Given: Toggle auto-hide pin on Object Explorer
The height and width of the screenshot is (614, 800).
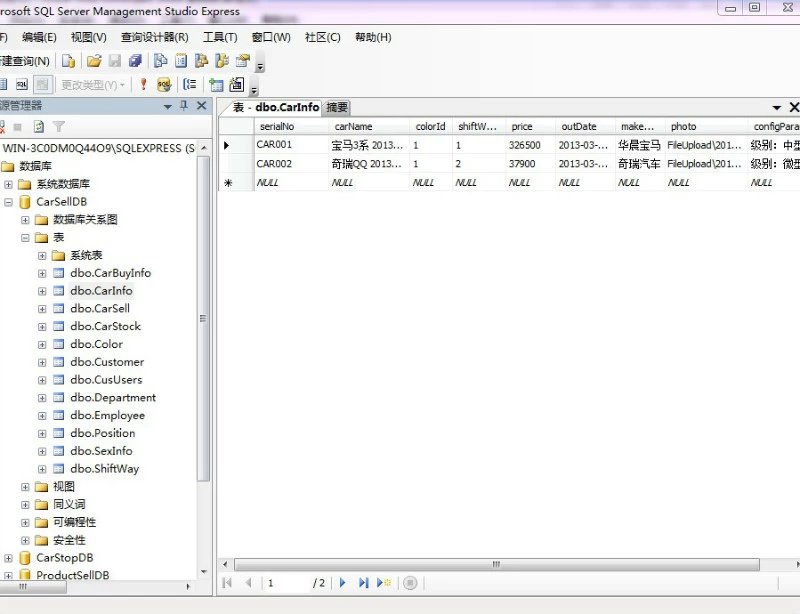Looking at the screenshot, I should (x=184, y=106).
